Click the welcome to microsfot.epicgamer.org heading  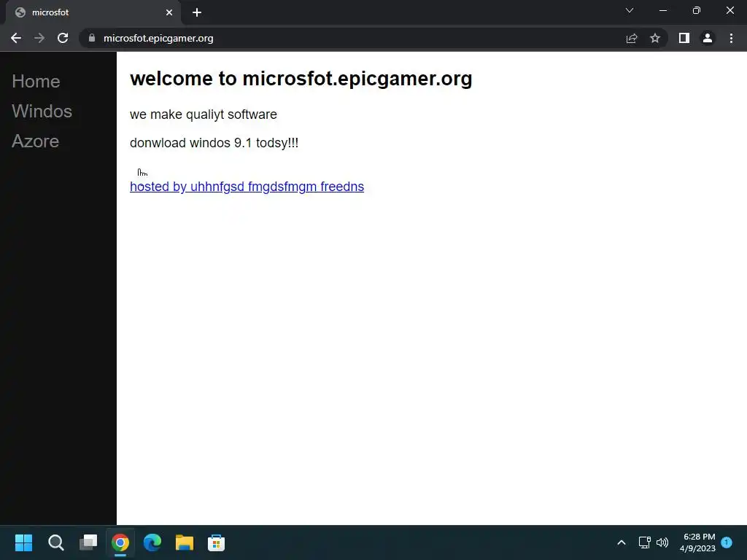[301, 79]
